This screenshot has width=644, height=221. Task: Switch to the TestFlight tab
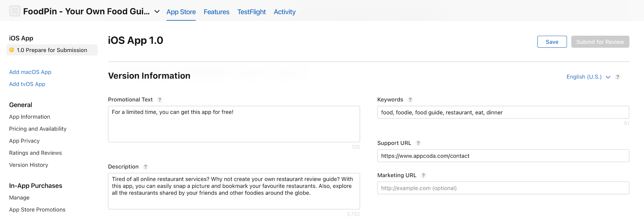251,12
